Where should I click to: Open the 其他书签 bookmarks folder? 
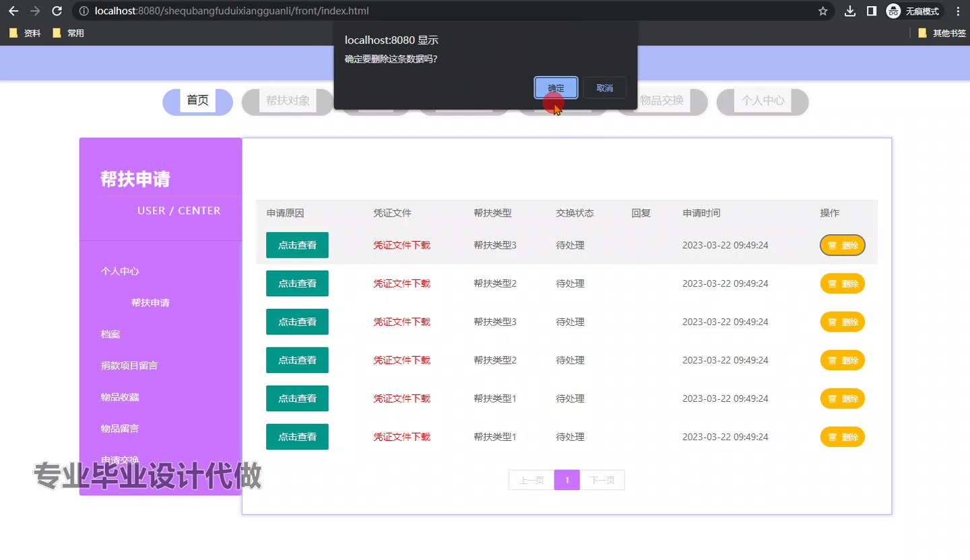942,33
